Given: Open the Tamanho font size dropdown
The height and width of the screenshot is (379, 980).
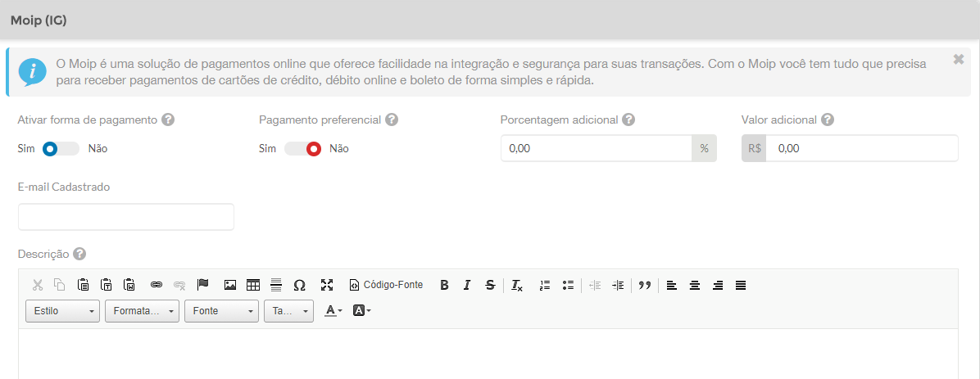Looking at the screenshot, I should tap(288, 311).
